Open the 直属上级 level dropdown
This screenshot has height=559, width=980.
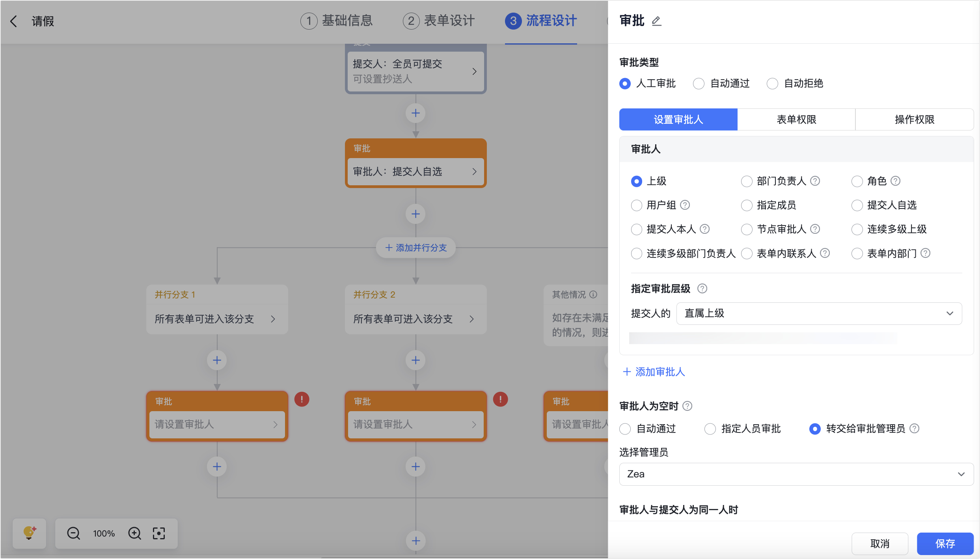click(819, 314)
